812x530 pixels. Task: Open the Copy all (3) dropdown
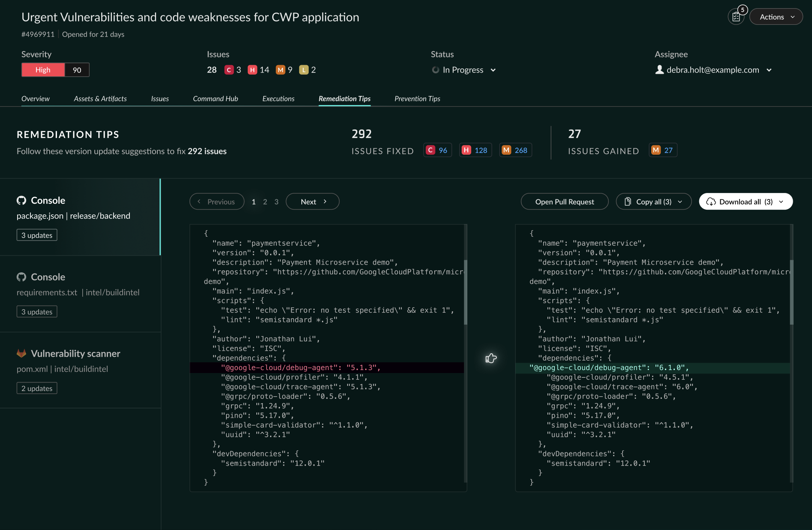(x=680, y=202)
